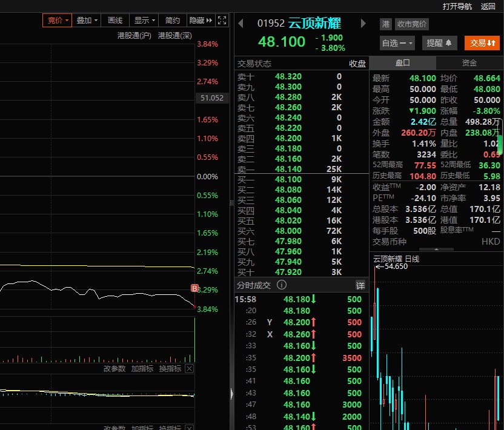Click 卖一 row price 48.140
504x430 pixels.
(288, 169)
